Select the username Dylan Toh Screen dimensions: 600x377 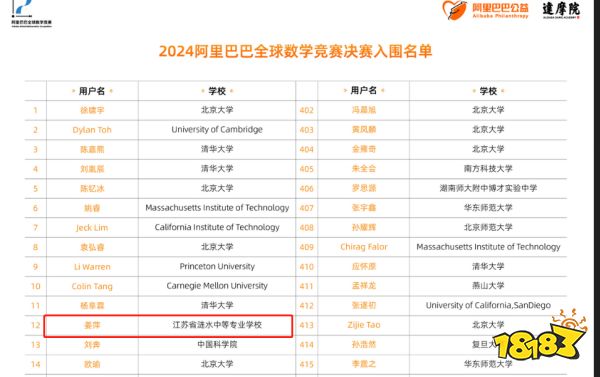[x=92, y=130]
